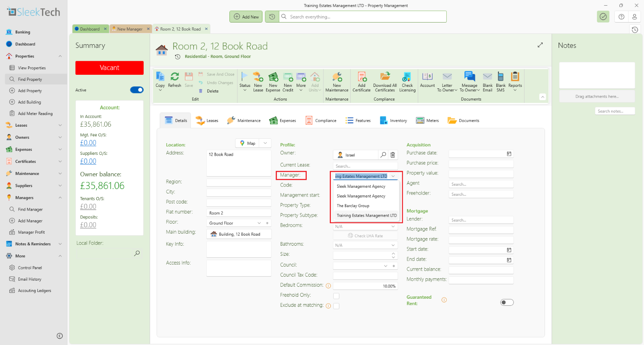This screenshot has height=345, width=644.
Task: Create a New Lease from ribbon
Action: 258,82
